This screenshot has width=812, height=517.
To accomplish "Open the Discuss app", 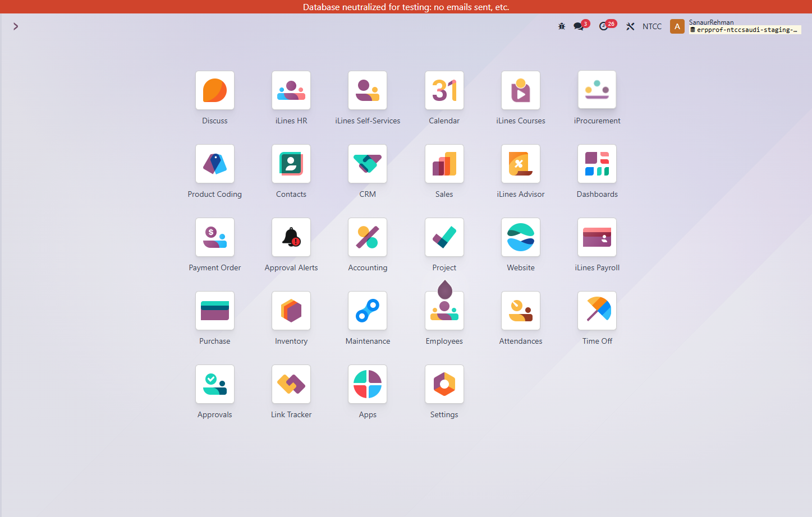I will pyautogui.click(x=215, y=90).
